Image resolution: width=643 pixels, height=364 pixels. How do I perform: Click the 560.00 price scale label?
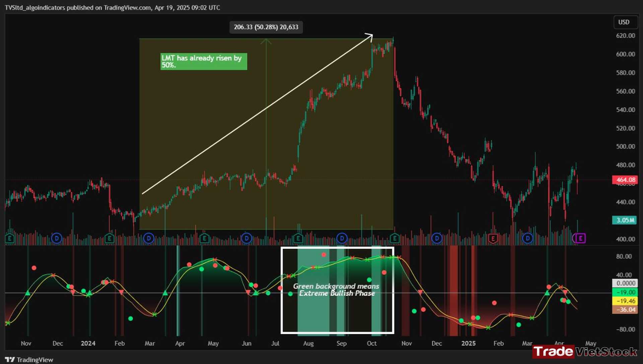625,91
